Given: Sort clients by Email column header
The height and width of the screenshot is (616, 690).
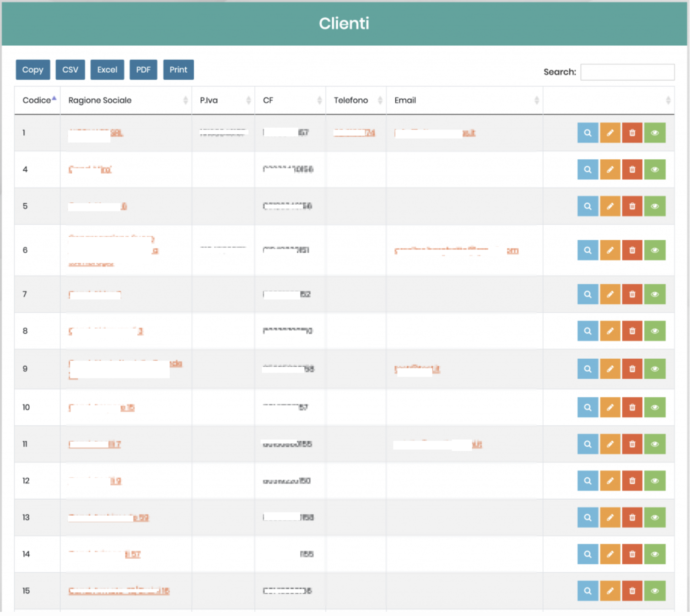Looking at the screenshot, I should (x=405, y=100).
